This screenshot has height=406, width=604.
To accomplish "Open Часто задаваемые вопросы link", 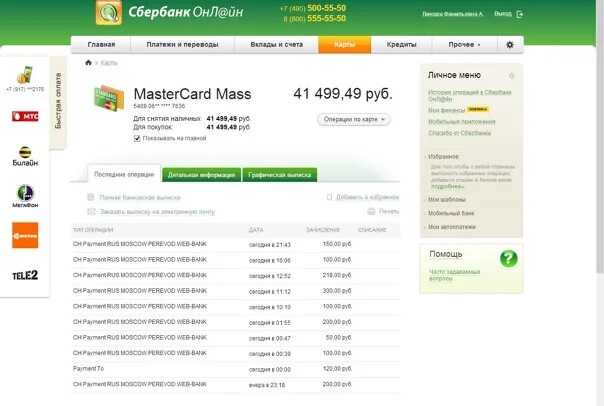I will click(x=455, y=275).
